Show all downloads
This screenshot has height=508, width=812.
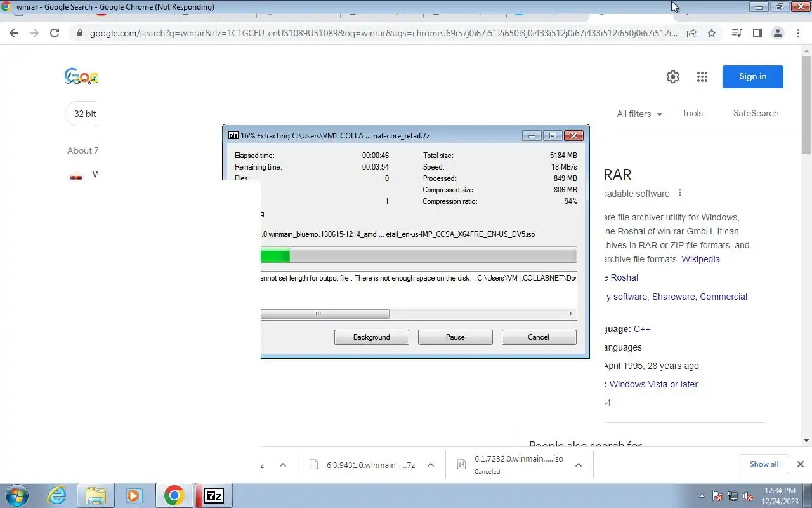[x=764, y=464]
